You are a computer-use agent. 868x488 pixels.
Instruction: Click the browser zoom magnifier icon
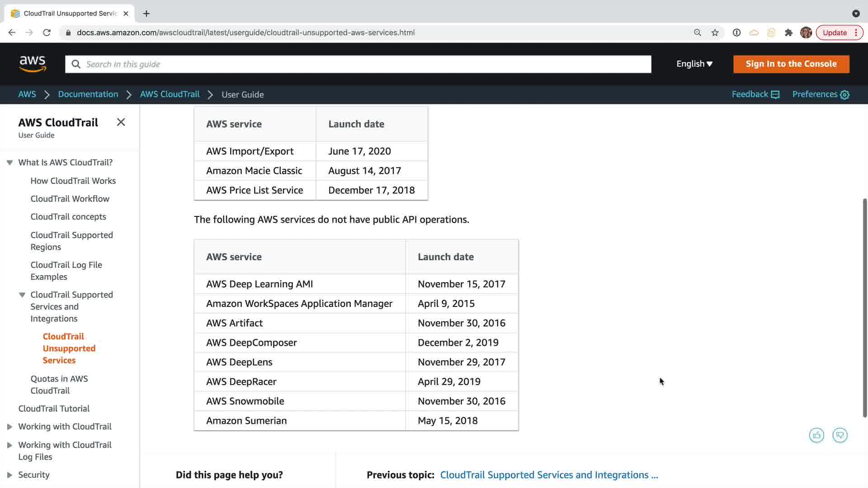click(698, 33)
